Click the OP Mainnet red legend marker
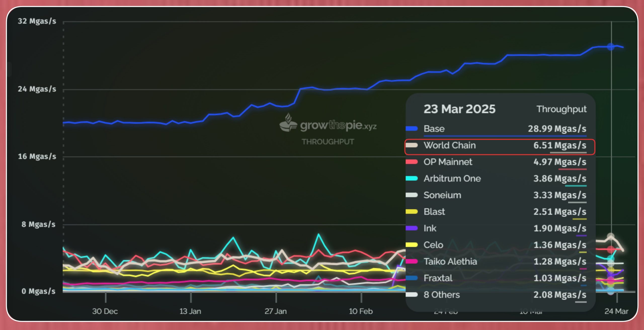The height and width of the screenshot is (330, 644). pos(412,162)
